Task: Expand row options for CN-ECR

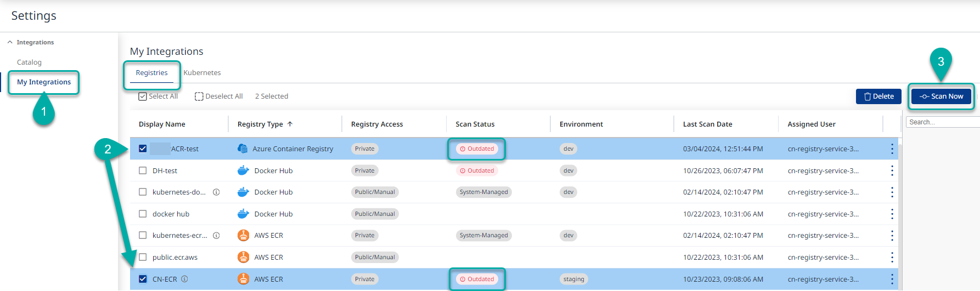Action: coord(892,279)
